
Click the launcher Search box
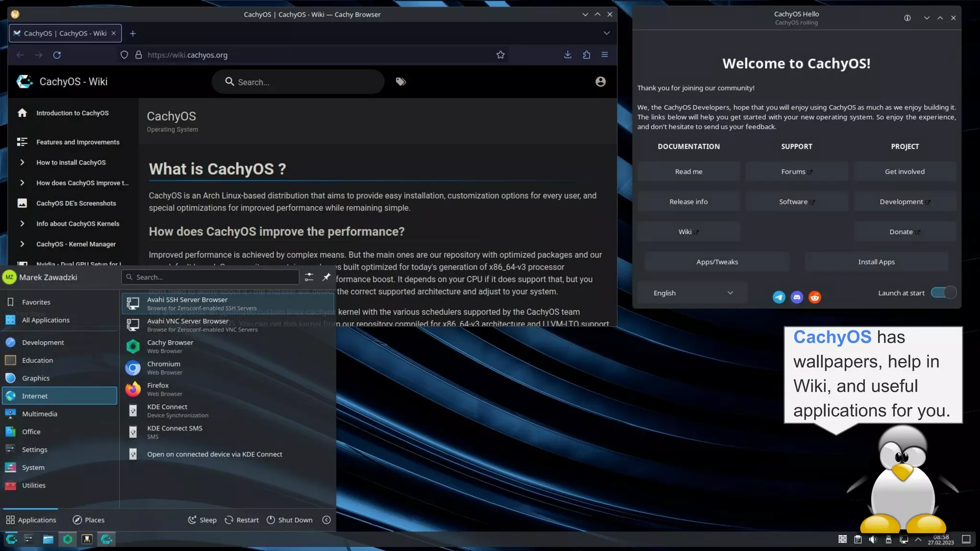point(211,277)
